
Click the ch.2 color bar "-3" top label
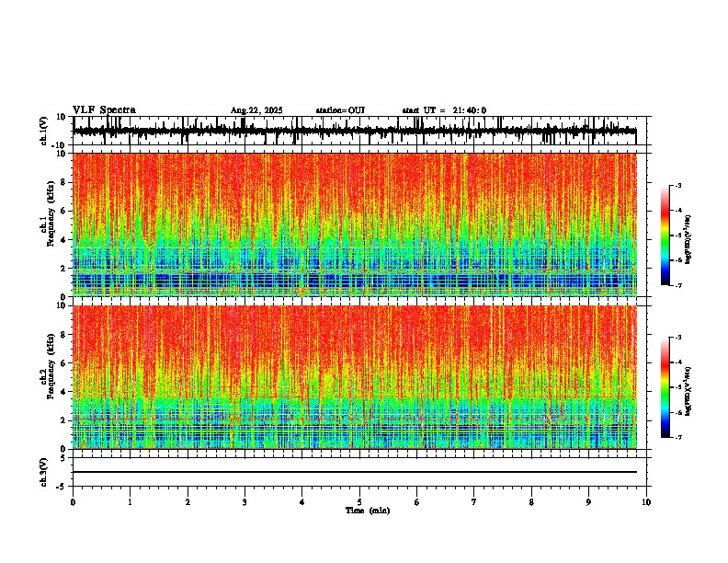click(678, 338)
